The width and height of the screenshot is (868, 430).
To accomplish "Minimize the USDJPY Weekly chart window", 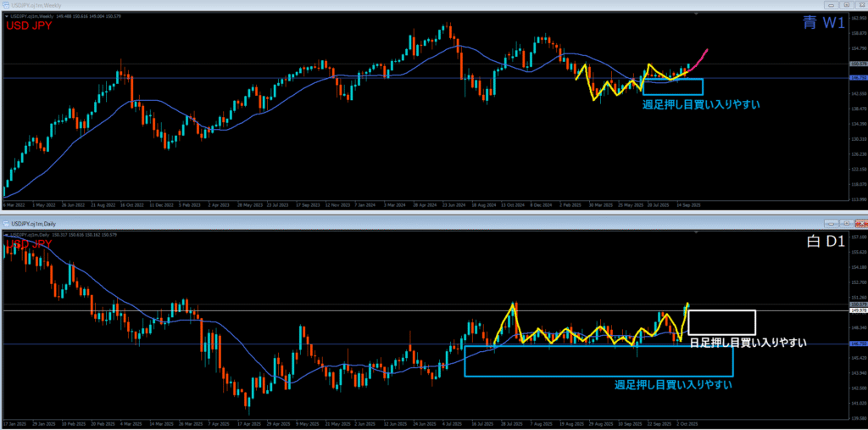I will (832, 6).
